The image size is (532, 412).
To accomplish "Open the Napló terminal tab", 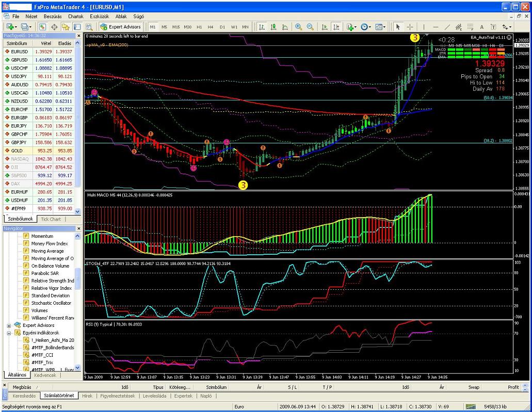I will 206,395.
